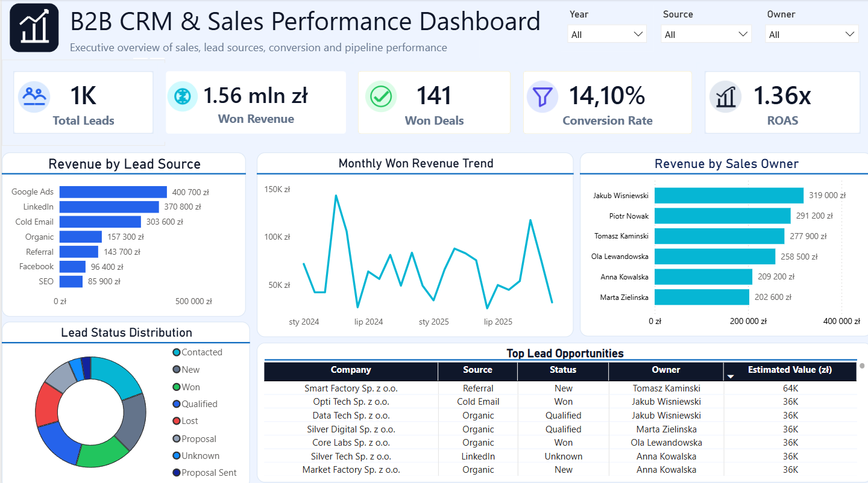Click the Proposal Sent legend entry
The width and height of the screenshot is (868, 483).
pyautogui.click(x=204, y=473)
